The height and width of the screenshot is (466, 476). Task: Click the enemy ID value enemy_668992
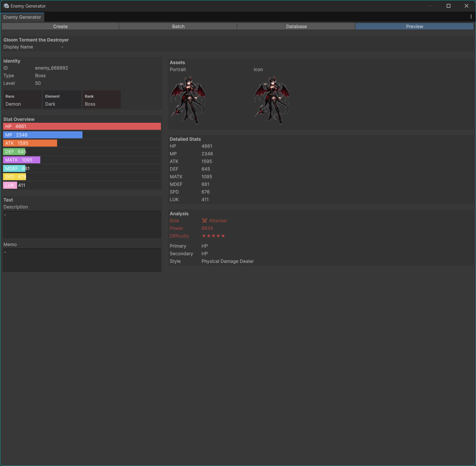pos(52,68)
